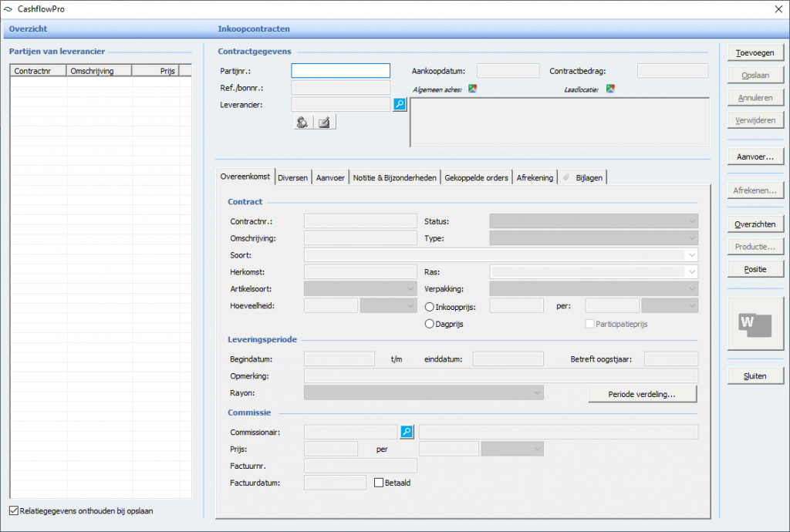Switch to the Diversen tab
Screen dimensions: 790x532
pos(292,177)
